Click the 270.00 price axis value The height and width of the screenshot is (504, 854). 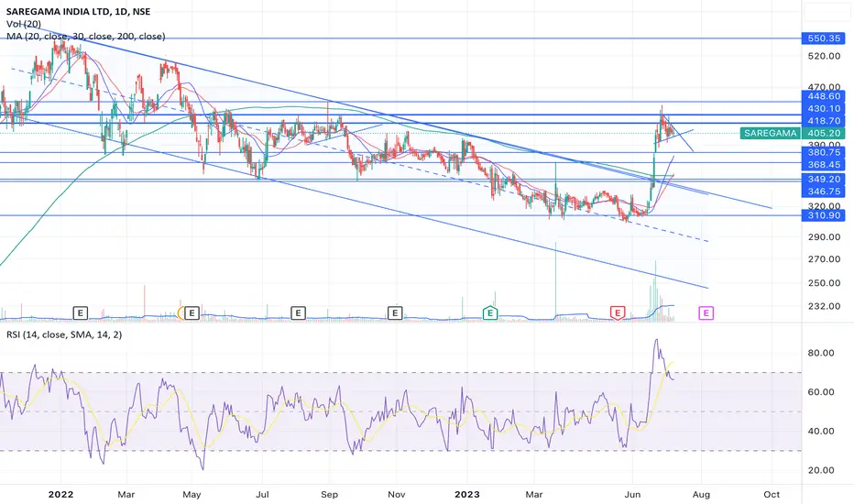click(824, 259)
